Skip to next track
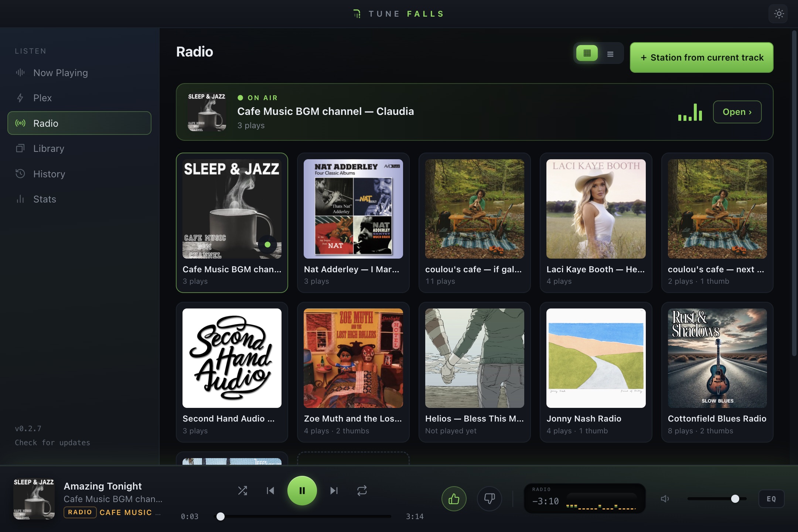Screen dimensions: 798x532 [x=334, y=491]
